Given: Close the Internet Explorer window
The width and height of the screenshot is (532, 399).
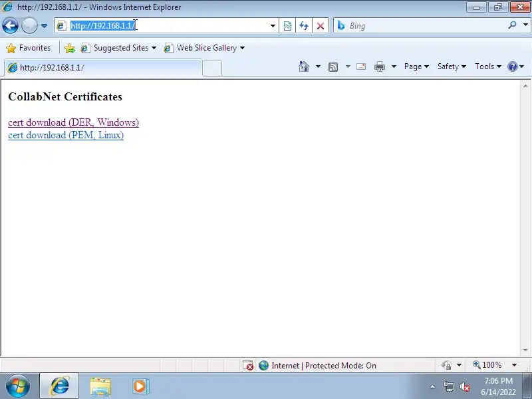Looking at the screenshot, I should 520,7.
